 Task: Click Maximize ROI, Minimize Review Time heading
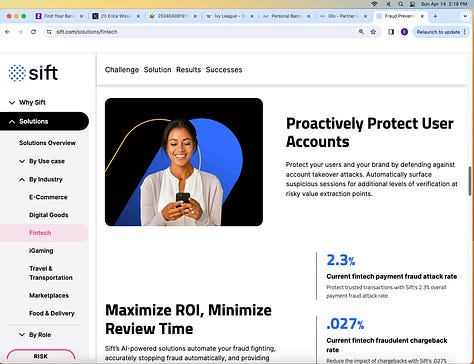[x=188, y=319]
